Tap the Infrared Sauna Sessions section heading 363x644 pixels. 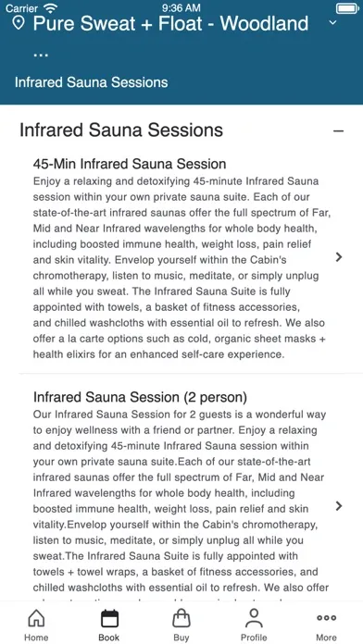(x=121, y=130)
